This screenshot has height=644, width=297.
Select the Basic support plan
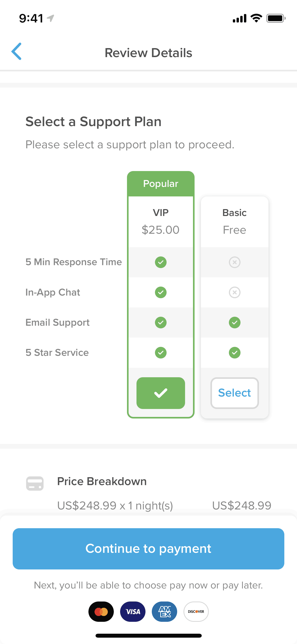234,393
